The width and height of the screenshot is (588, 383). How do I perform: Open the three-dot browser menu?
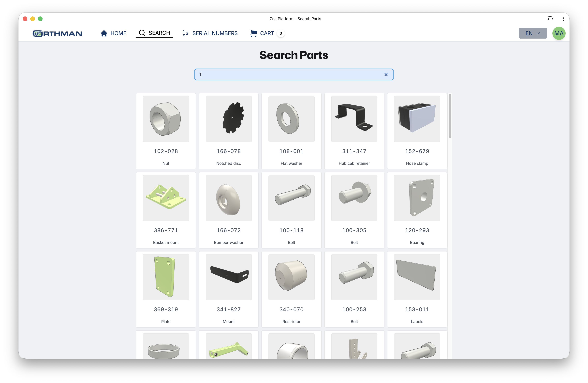[563, 19]
